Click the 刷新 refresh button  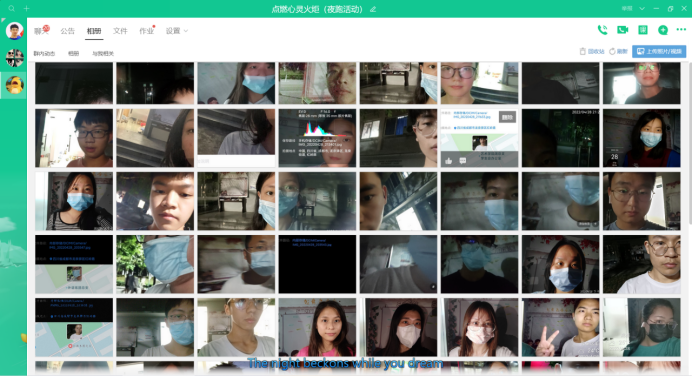[618, 51]
